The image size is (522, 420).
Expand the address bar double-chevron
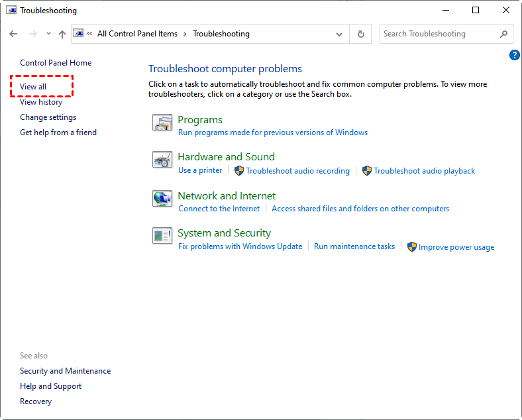point(89,33)
